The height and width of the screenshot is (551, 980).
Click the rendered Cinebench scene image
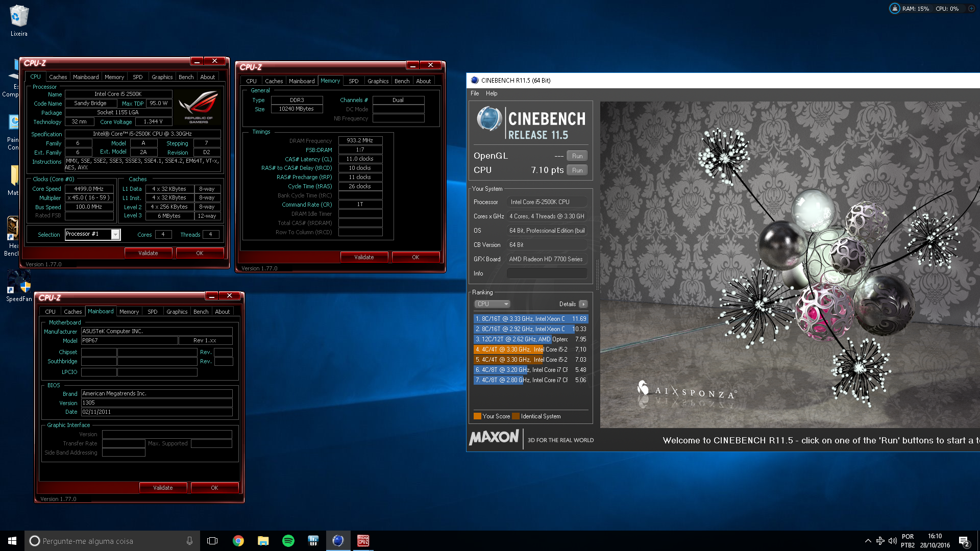(790, 264)
